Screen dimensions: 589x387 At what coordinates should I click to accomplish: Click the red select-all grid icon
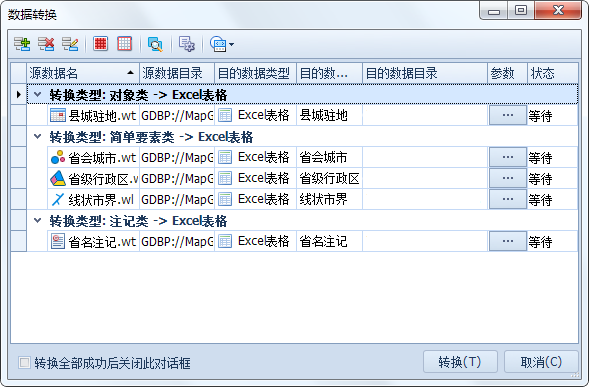(x=100, y=44)
